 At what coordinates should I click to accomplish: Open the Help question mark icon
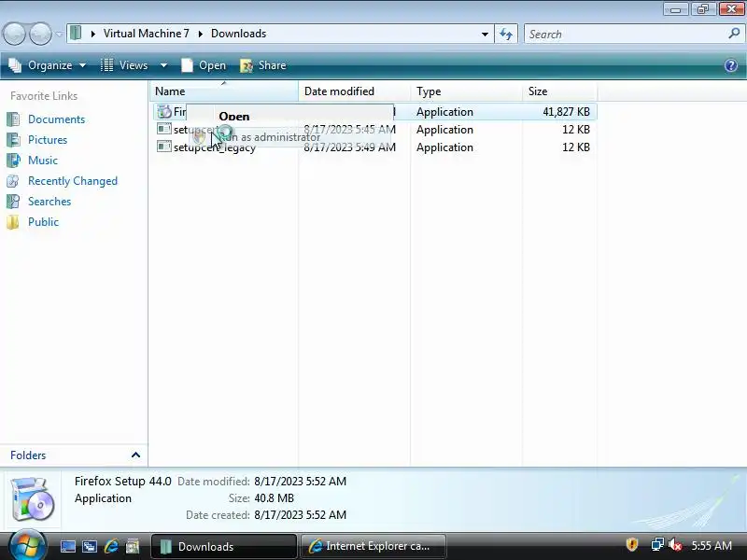pos(731,65)
